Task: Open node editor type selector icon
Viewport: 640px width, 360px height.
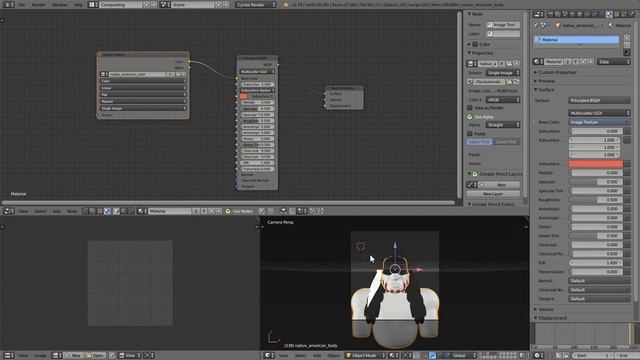Action: click(9, 211)
